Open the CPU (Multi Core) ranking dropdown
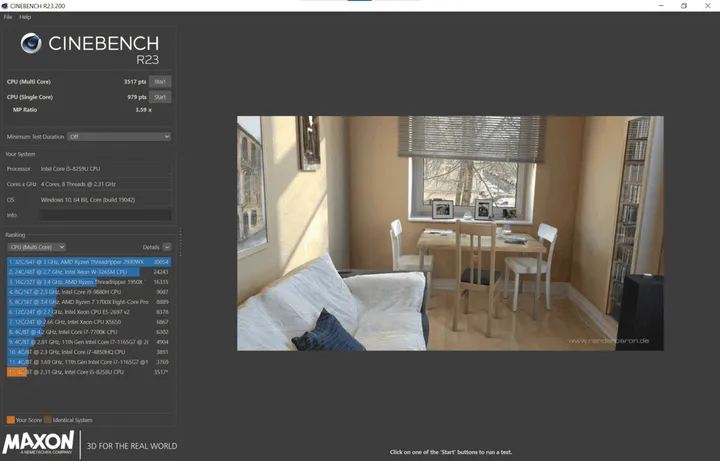Viewport: 720px width, 461px height. 36,247
